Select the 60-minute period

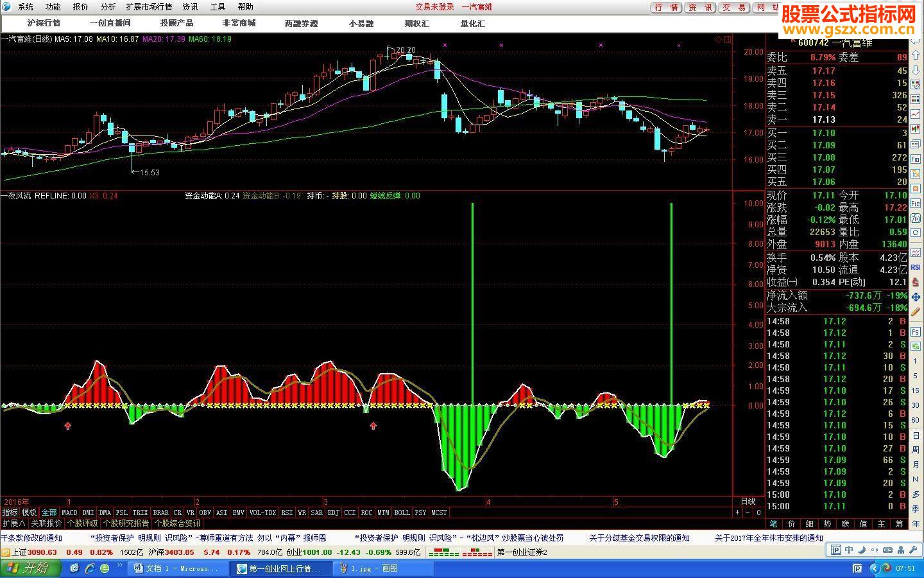click(916, 420)
